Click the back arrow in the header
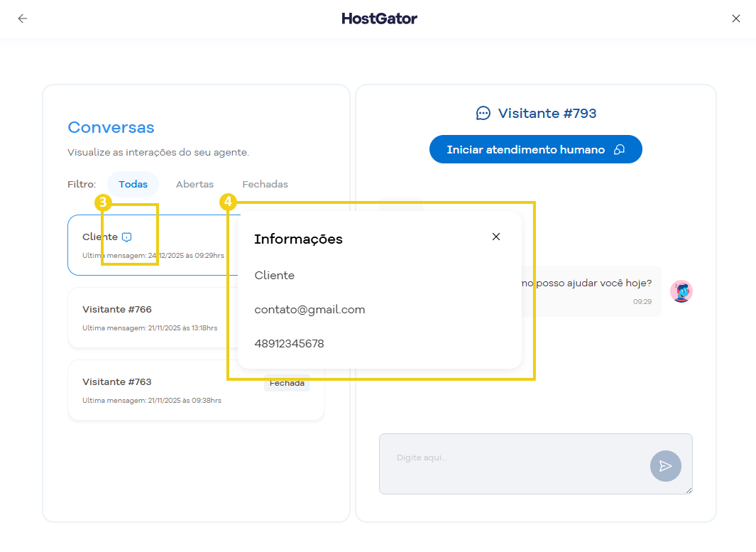Screen dimensions: 756x552 (23, 18)
